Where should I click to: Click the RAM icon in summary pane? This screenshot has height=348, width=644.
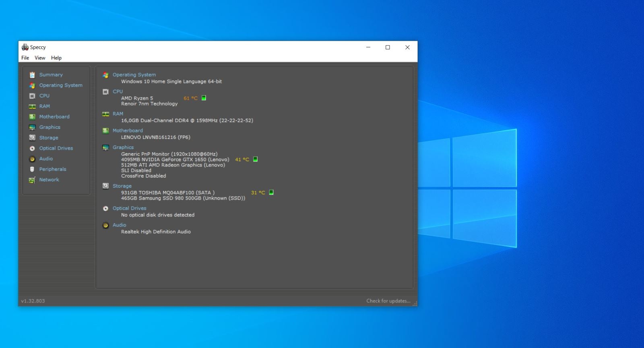[x=105, y=114]
